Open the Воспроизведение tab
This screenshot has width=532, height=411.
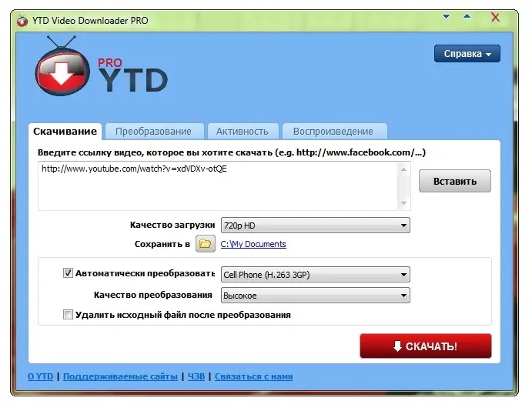334,132
